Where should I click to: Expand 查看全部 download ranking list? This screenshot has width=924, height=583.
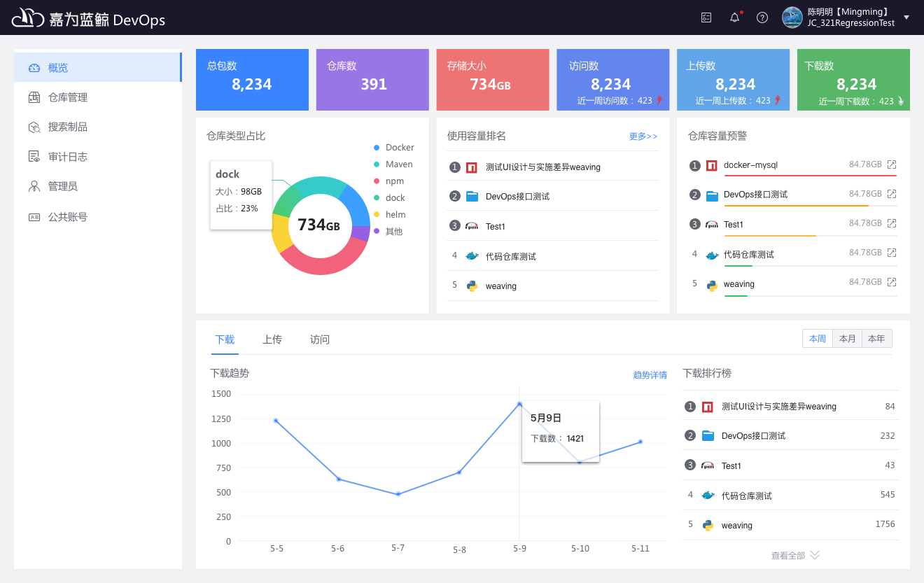[795, 555]
